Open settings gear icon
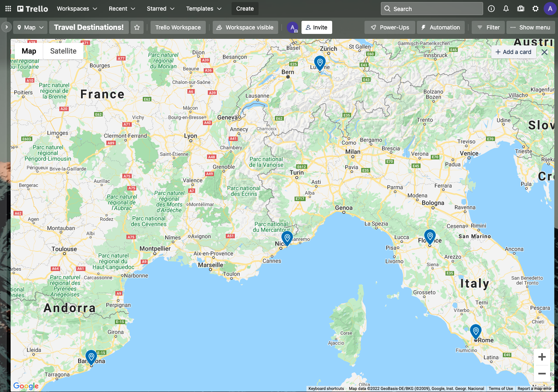Image resolution: width=558 pixels, height=392 pixels. pyautogui.click(x=535, y=9)
